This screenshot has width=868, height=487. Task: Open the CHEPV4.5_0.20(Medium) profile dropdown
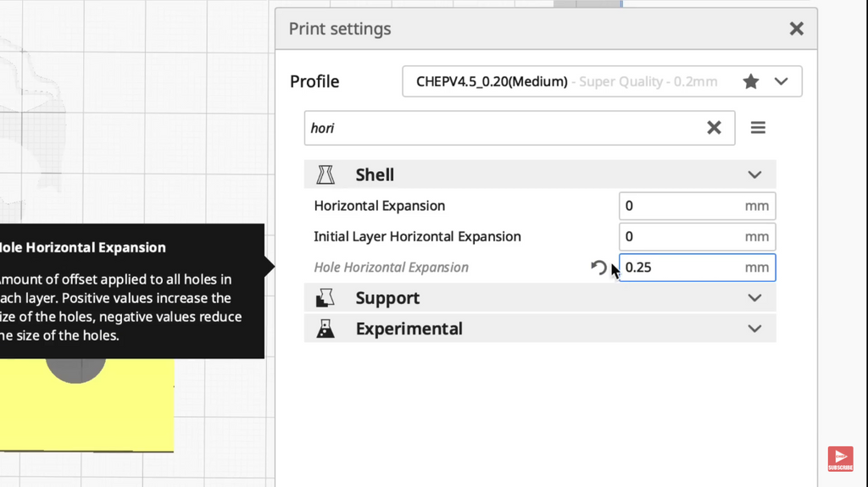tap(602, 81)
